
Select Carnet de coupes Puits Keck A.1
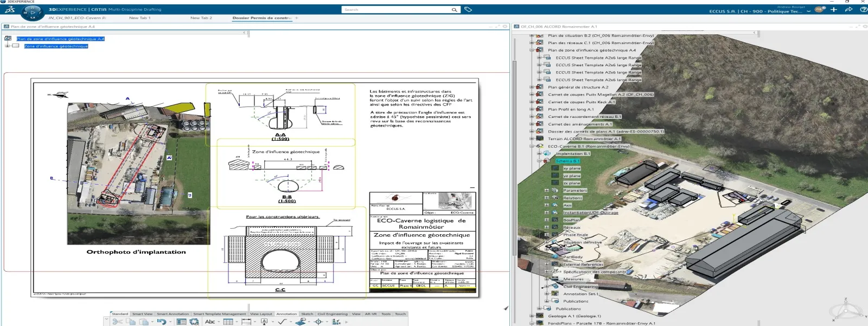coord(581,102)
